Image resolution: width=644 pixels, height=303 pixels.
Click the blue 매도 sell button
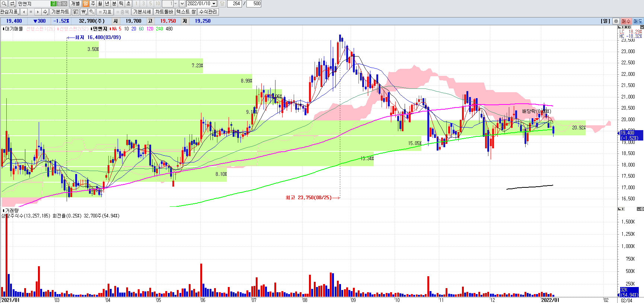[x=638, y=21]
